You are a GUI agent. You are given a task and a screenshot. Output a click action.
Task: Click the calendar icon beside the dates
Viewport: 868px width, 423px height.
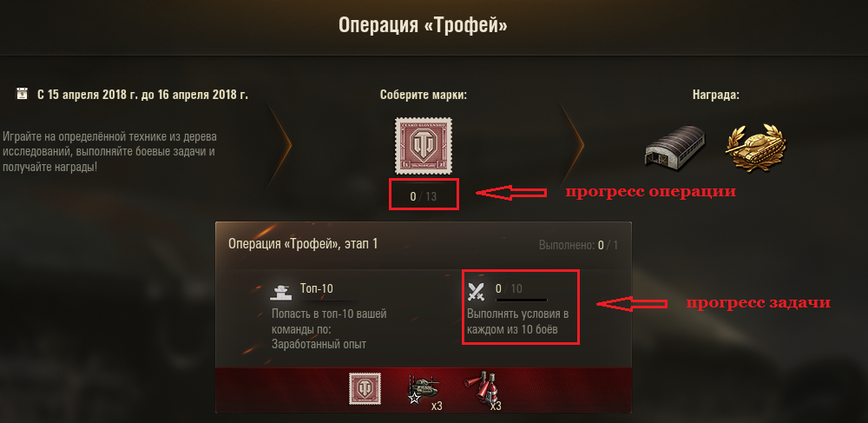click(x=23, y=94)
